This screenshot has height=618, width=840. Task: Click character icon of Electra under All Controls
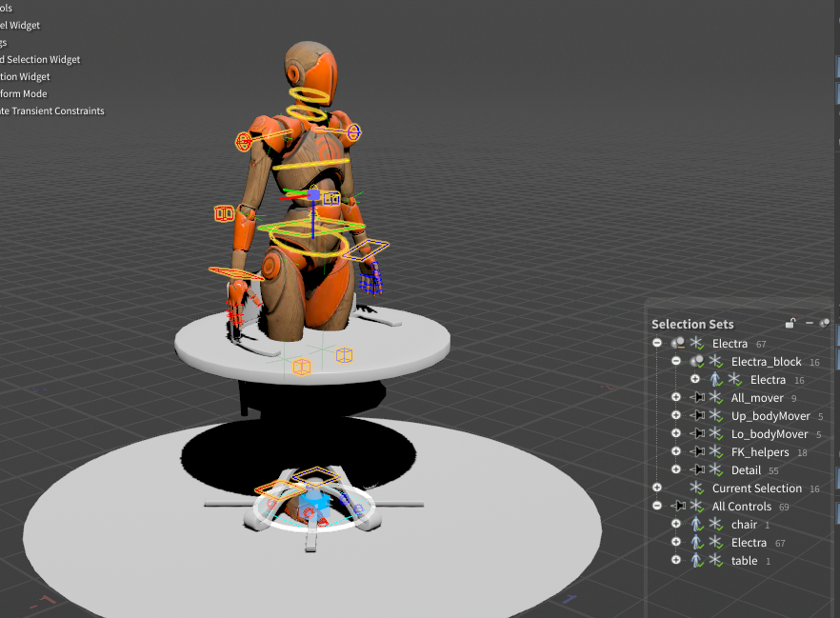696,543
